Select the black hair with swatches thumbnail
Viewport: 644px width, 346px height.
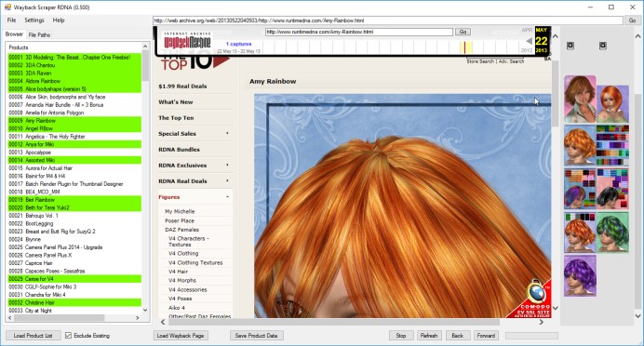(612, 189)
